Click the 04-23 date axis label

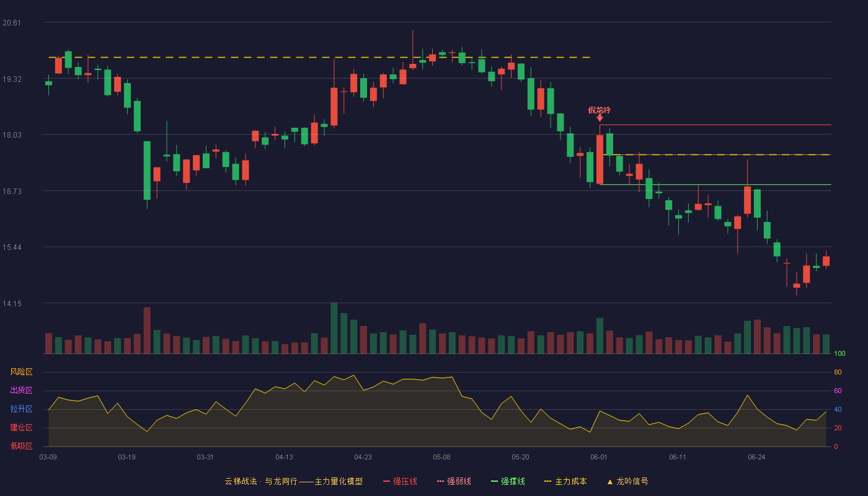tap(363, 457)
